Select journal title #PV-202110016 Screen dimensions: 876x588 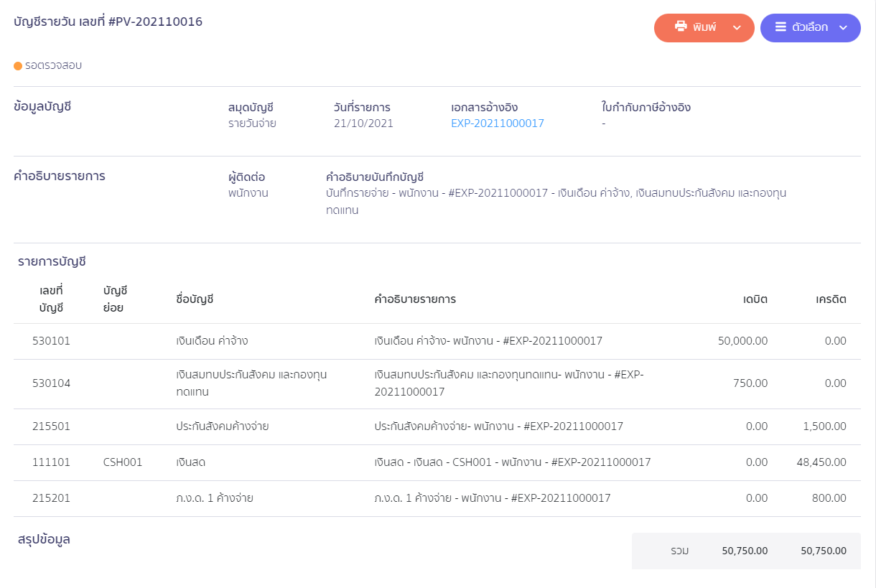coord(155,22)
